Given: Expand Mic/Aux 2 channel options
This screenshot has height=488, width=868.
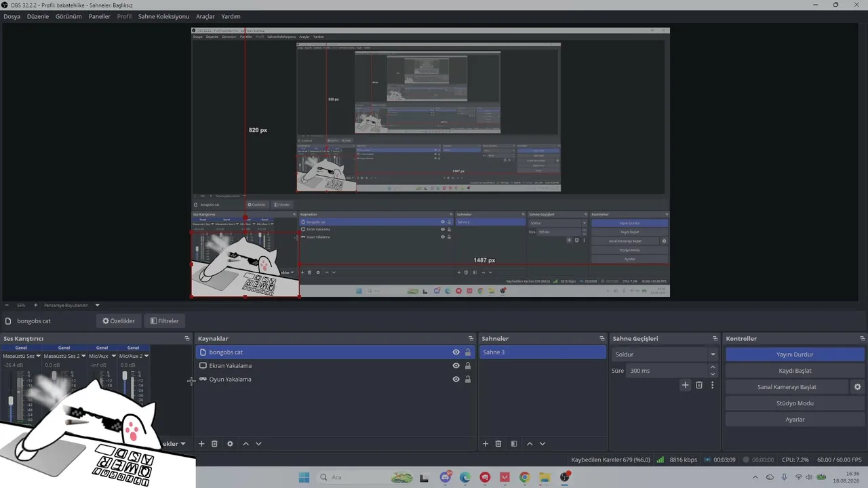Looking at the screenshot, I should point(146,356).
